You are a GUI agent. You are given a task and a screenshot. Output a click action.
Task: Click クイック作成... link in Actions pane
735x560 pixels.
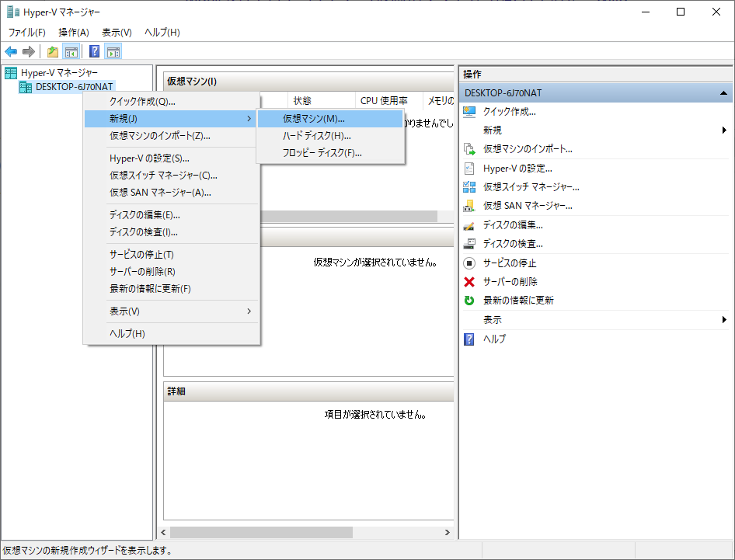pyautogui.click(x=510, y=112)
